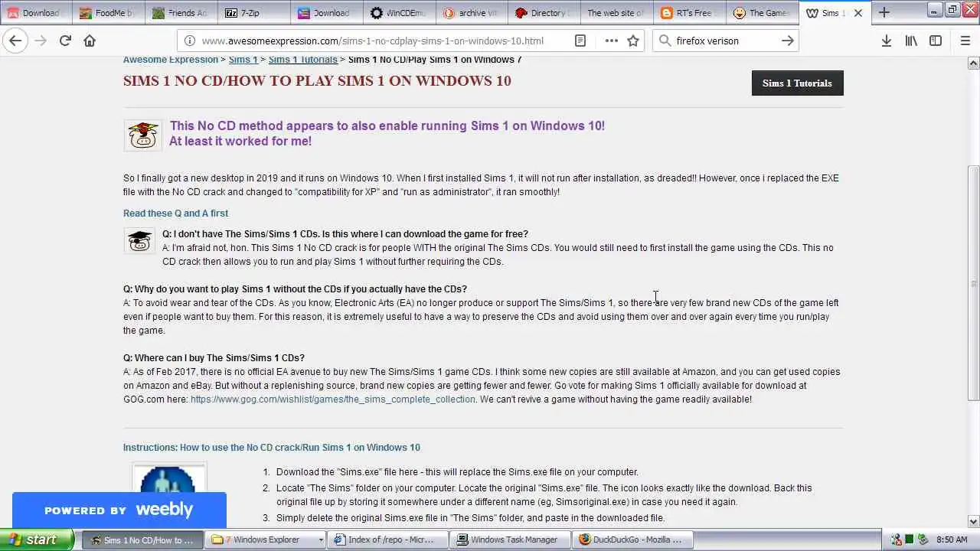
Task: Bookmark this page with star icon
Action: pos(633,41)
